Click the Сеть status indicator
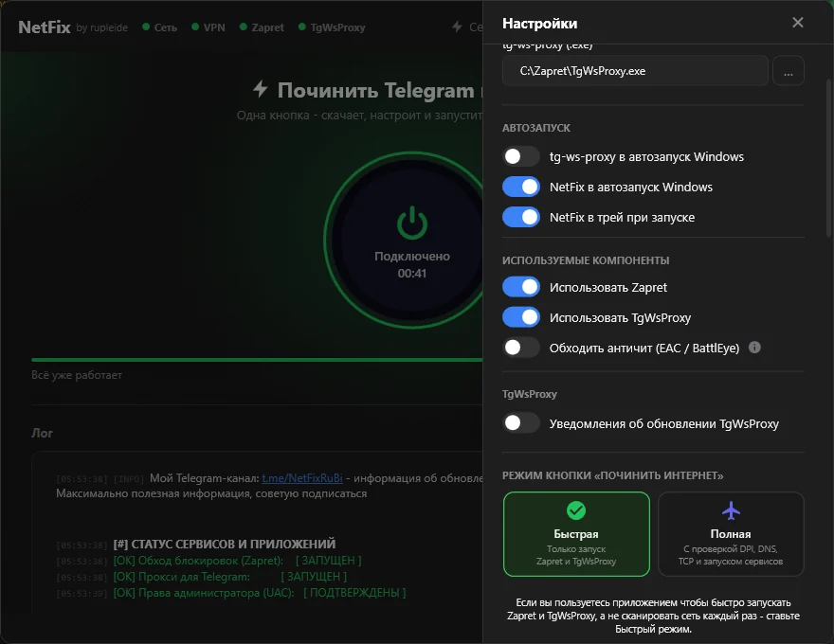Viewport: 834px width, 644px height. click(x=159, y=27)
